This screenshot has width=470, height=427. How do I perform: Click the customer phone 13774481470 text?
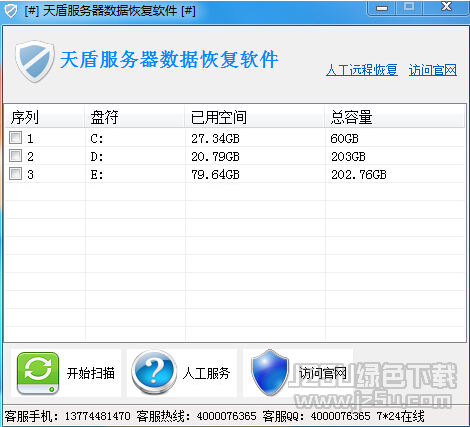[97, 416]
